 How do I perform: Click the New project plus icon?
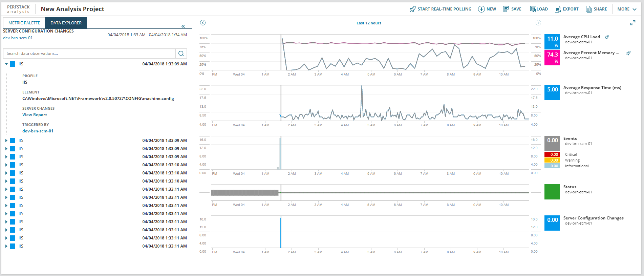tap(481, 9)
